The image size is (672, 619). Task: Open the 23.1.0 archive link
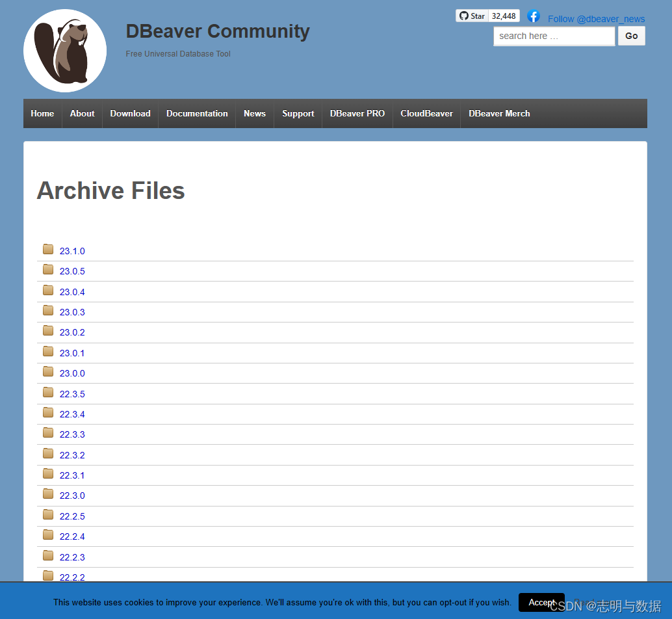[x=72, y=251]
